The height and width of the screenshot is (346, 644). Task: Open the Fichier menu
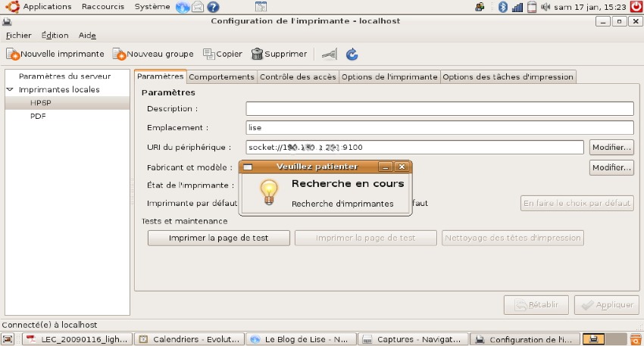[x=18, y=35]
